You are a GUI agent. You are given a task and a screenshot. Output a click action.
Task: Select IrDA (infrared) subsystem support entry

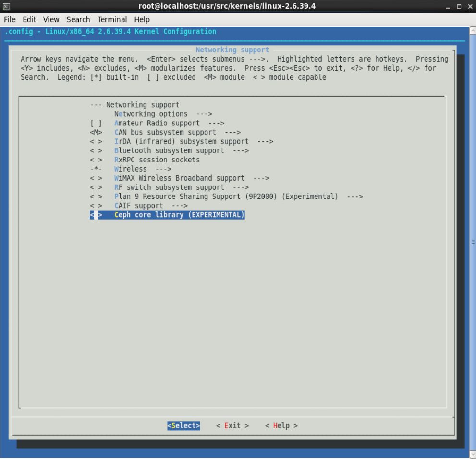pos(181,142)
